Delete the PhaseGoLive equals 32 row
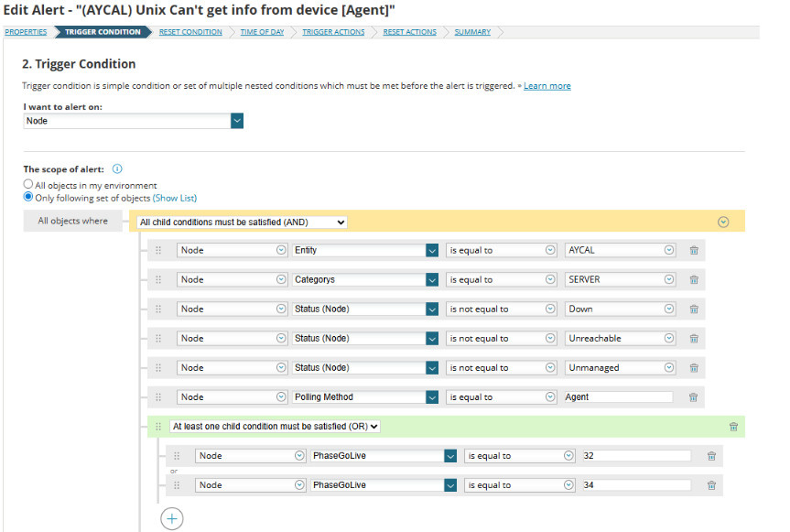This screenshot has height=532, width=790. [711, 456]
